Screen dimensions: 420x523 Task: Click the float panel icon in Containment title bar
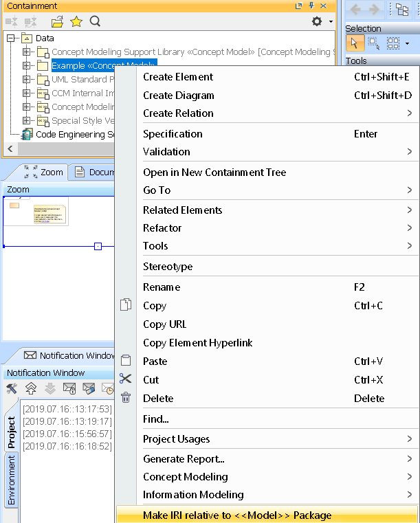coord(298,5)
